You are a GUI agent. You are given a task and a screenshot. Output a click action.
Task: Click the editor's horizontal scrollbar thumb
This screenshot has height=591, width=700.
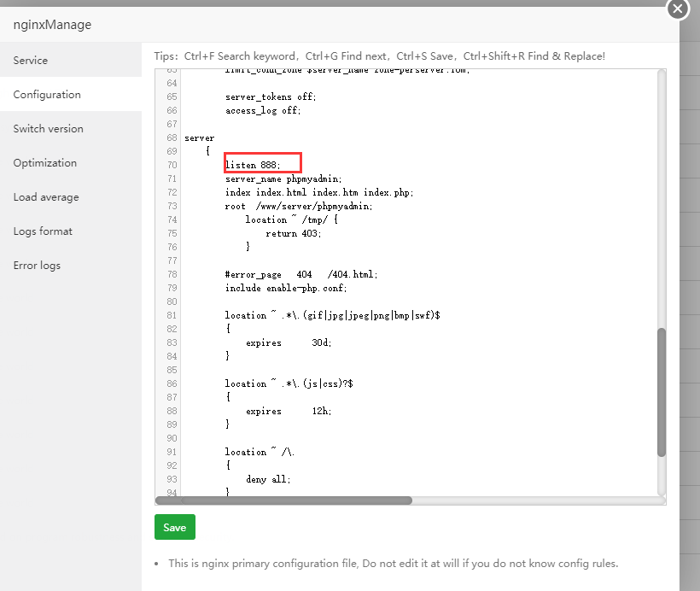pos(284,500)
